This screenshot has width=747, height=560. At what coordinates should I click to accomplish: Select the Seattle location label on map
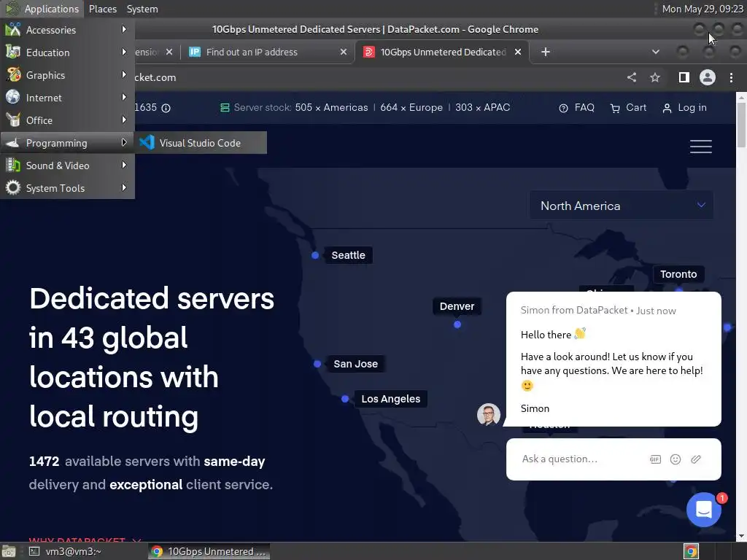point(348,255)
